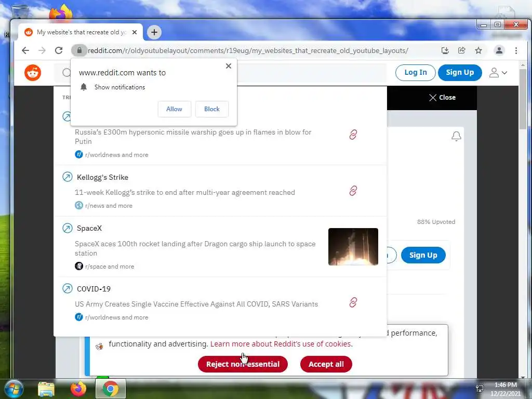Image resolution: width=532 pixels, height=399 pixels.
Task: Click trending arrow icon beside Kellogg's Strike
Action: [68, 177]
